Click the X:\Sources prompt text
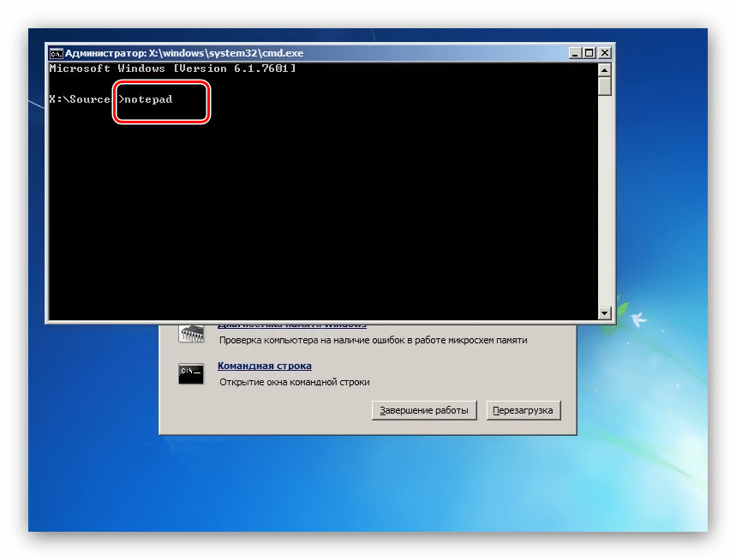The image size is (736, 560). point(80,99)
